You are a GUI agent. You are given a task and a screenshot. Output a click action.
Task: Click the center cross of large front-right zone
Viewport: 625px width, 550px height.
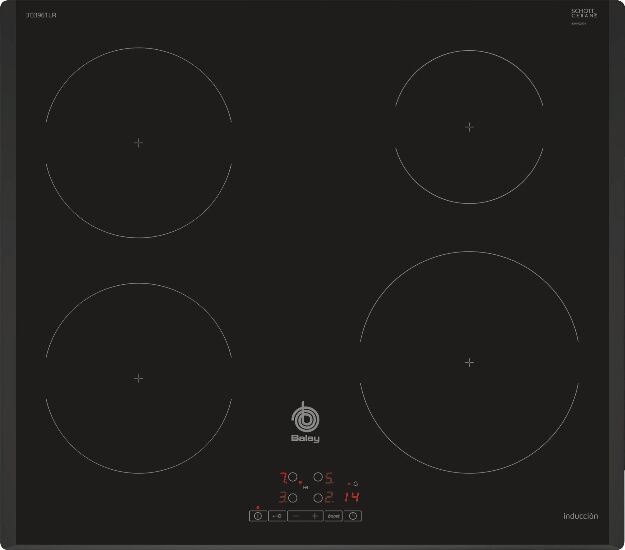pos(470,362)
